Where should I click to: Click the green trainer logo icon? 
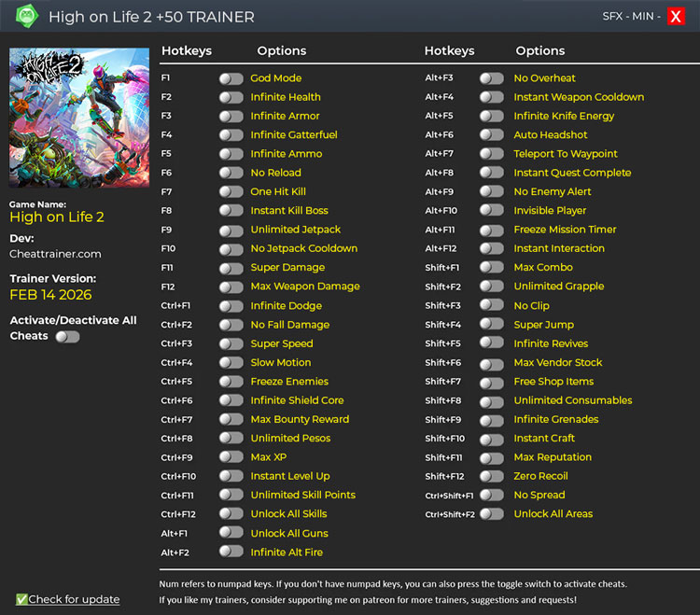pos(27,16)
